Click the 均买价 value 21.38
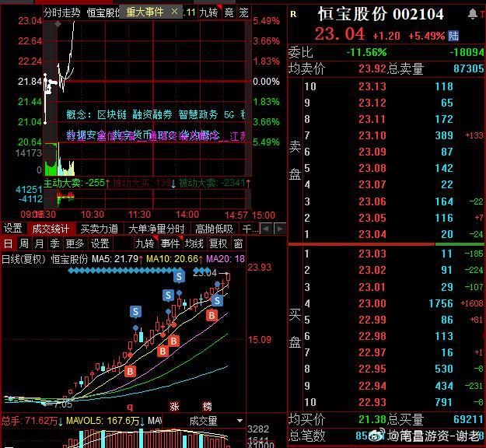The image size is (486, 448). pyautogui.click(x=372, y=419)
